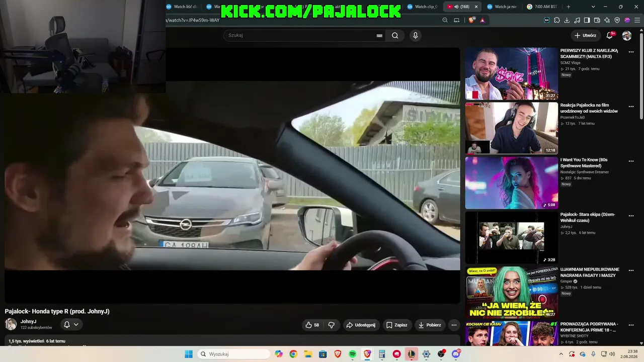Open Google Chrome from the taskbar

(x=293, y=354)
